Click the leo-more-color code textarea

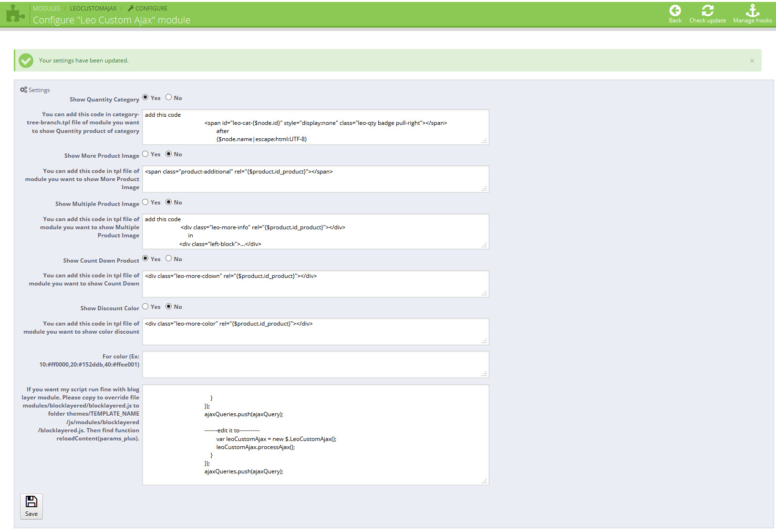click(316, 331)
